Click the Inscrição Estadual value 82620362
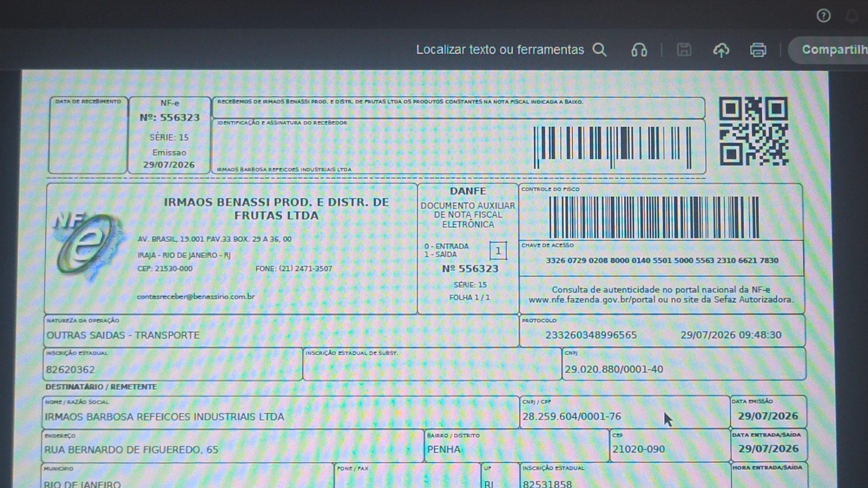The width and height of the screenshot is (868, 488). 71,370
